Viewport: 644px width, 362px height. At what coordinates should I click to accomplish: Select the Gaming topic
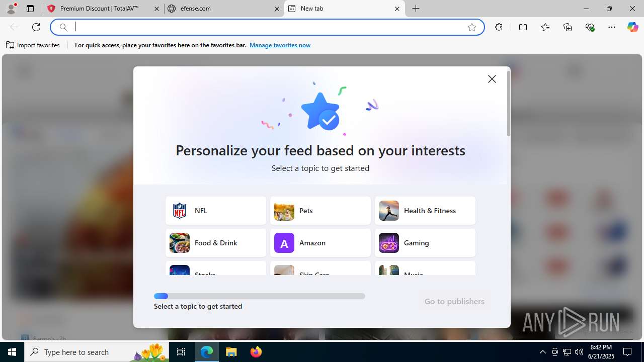pyautogui.click(x=425, y=243)
